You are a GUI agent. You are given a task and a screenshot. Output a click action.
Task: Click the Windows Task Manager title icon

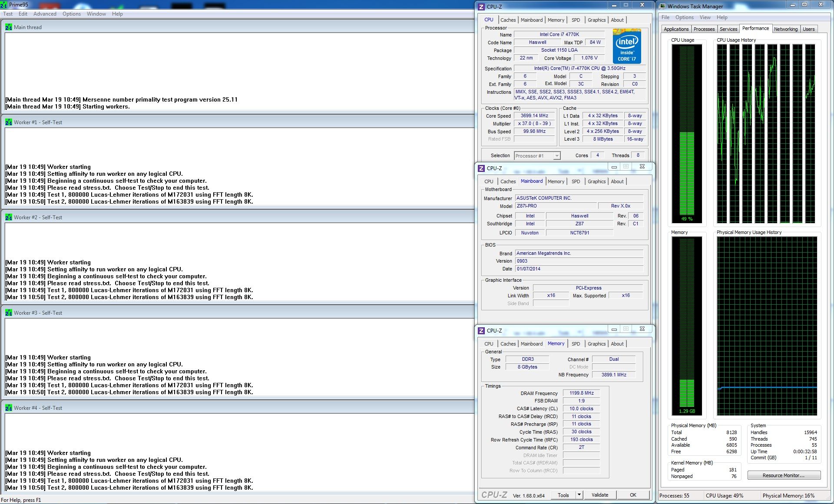tap(663, 6)
